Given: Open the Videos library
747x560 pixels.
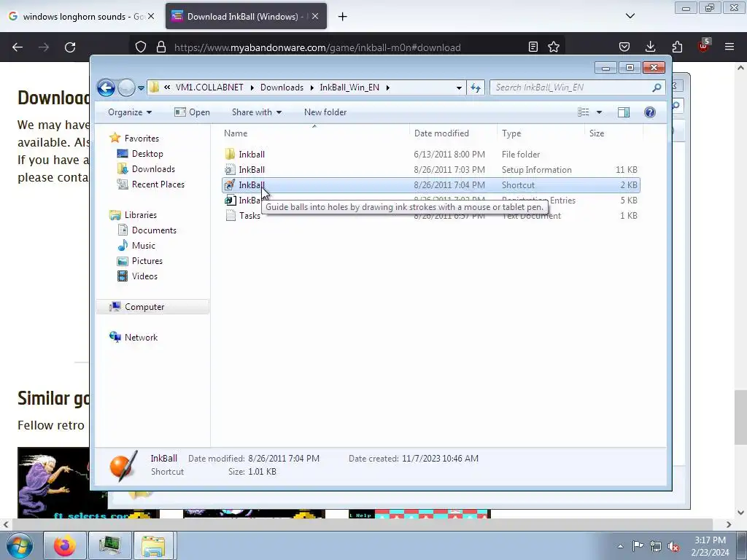Looking at the screenshot, I should 144,276.
